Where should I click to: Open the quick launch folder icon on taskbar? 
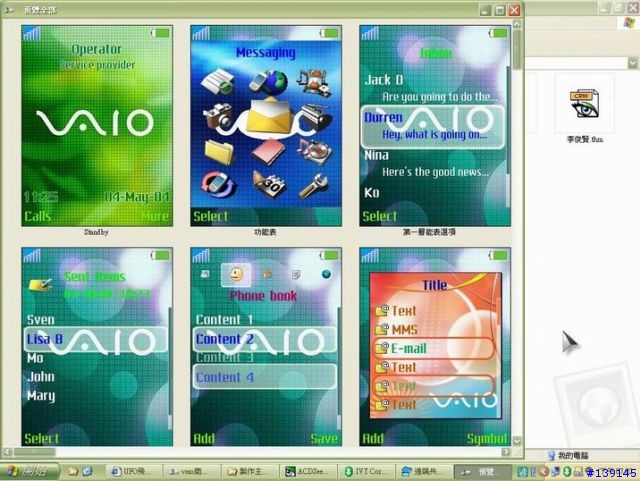click(x=73, y=472)
